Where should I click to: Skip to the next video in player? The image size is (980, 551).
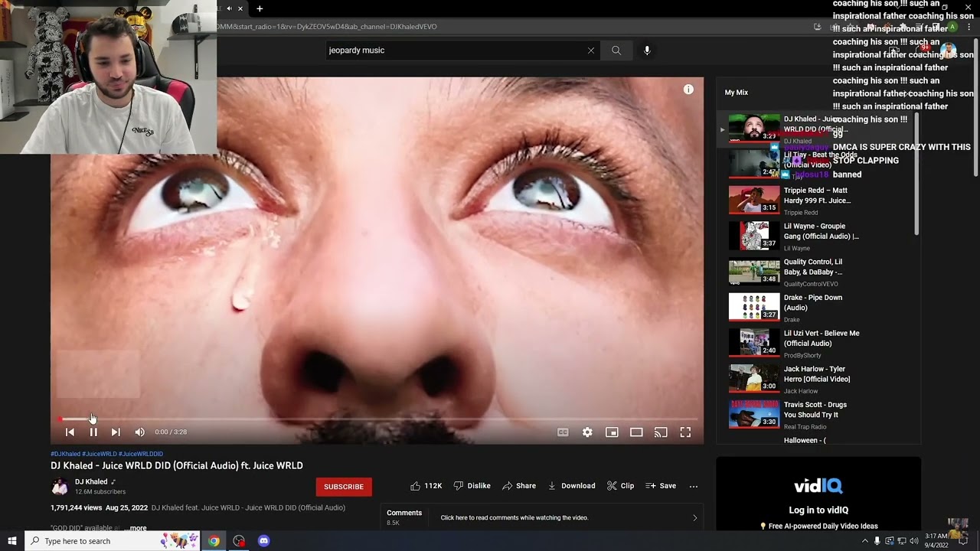[116, 432]
